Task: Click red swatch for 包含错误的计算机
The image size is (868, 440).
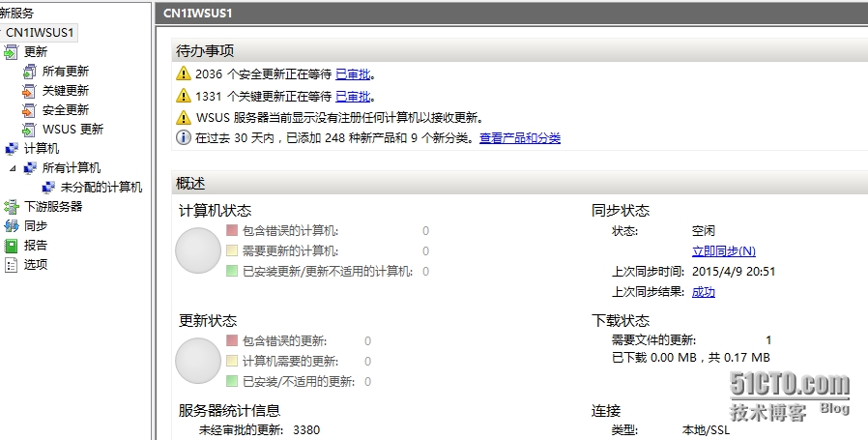Action: pyautogui.click(x=232, y=230)
